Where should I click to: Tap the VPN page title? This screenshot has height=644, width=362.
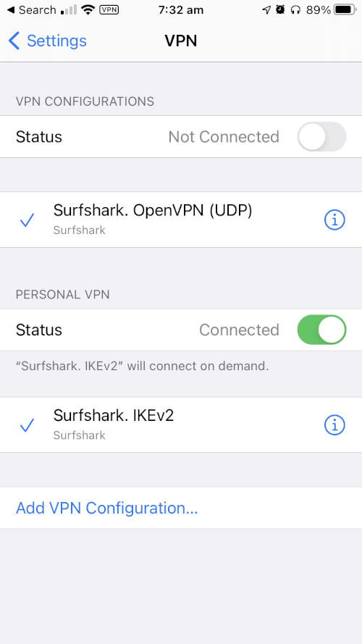pos(181,41)
